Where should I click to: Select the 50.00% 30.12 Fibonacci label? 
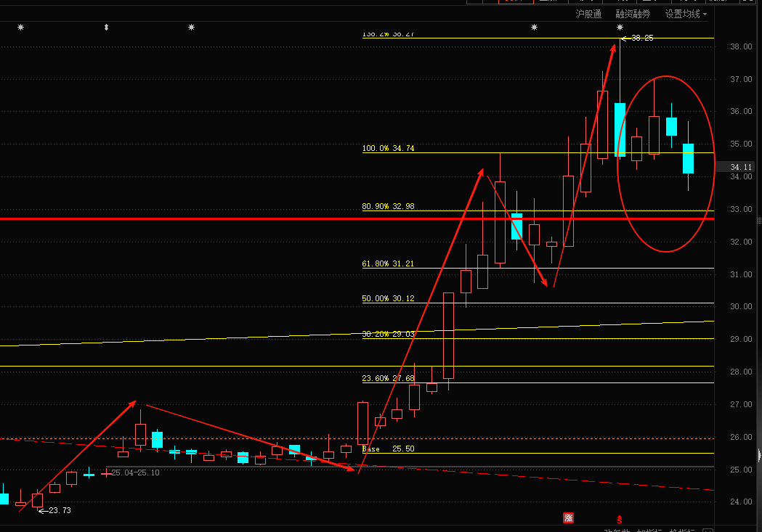(389, 298)
